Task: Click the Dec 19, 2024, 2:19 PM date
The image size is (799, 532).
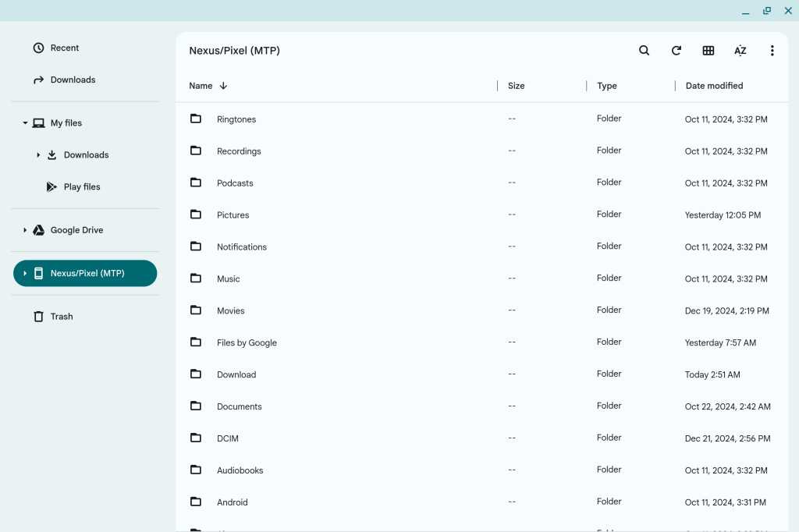Action: pyautogui.click(x=727, y=310)
